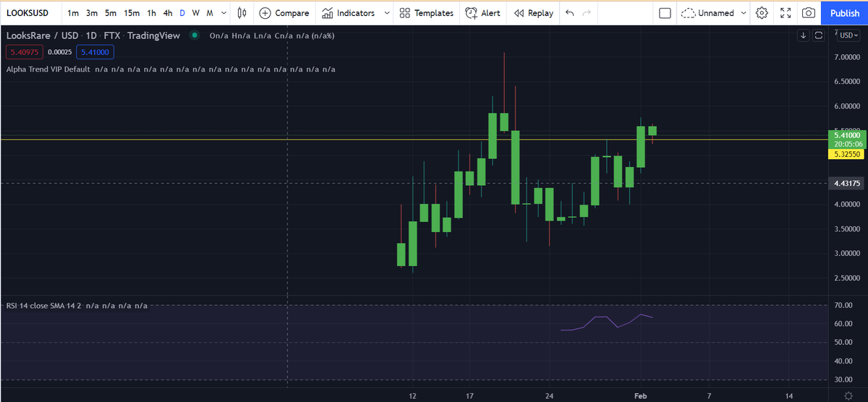Select the weekly W timeframe

click(x=195, y=13)
